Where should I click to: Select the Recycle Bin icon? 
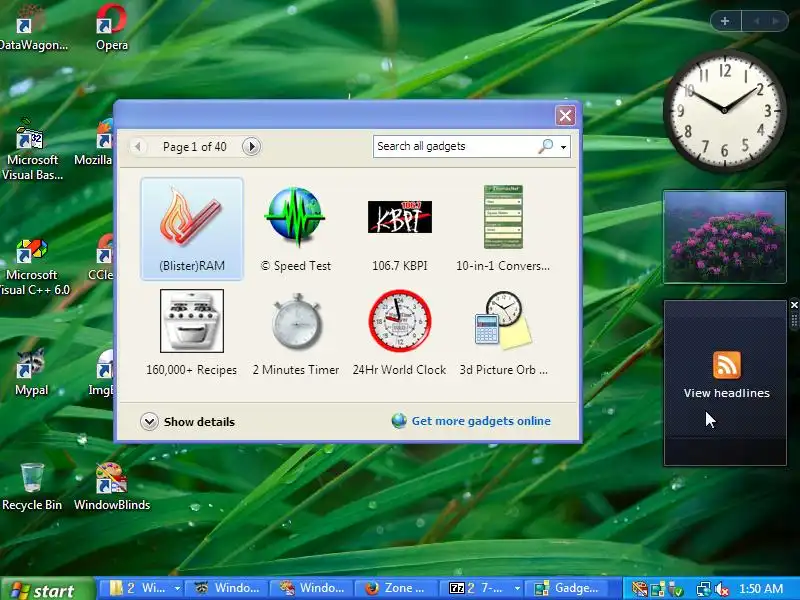[32, 486]
